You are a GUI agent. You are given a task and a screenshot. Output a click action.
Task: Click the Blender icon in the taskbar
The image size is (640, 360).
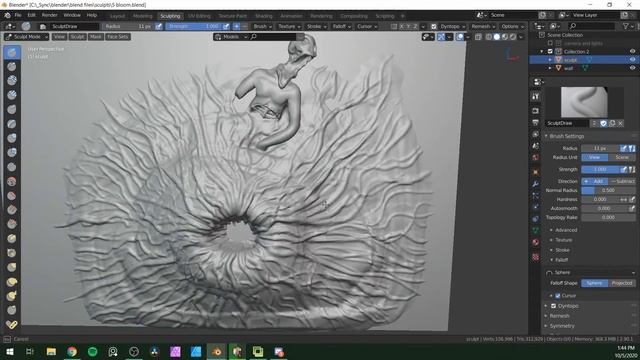pyautogui.click(x=216, y=351)
